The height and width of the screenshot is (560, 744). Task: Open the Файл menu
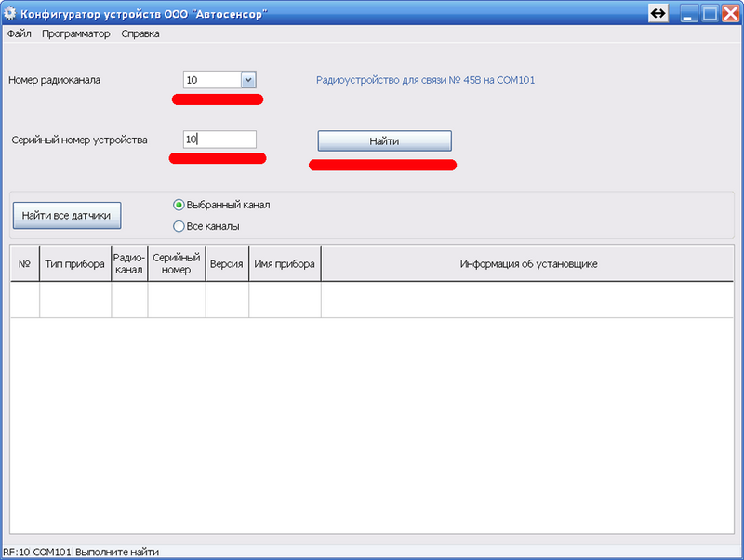(x=19, y=33)
